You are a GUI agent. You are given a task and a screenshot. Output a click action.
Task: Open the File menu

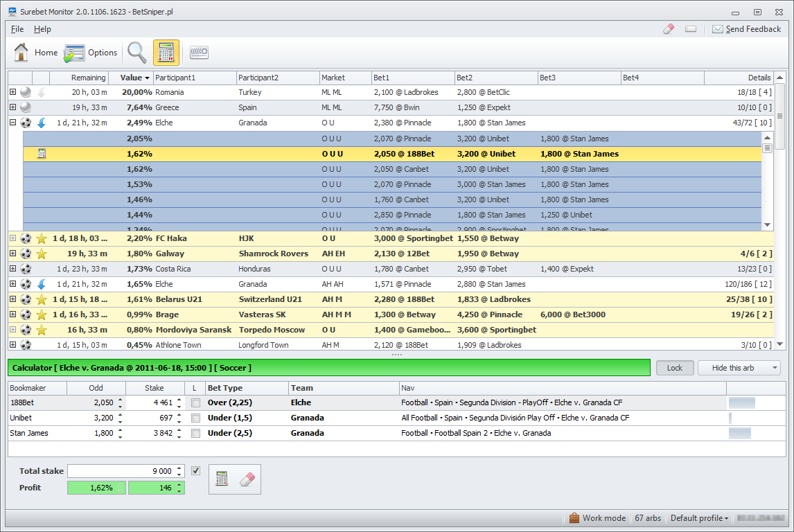(17, 29)
